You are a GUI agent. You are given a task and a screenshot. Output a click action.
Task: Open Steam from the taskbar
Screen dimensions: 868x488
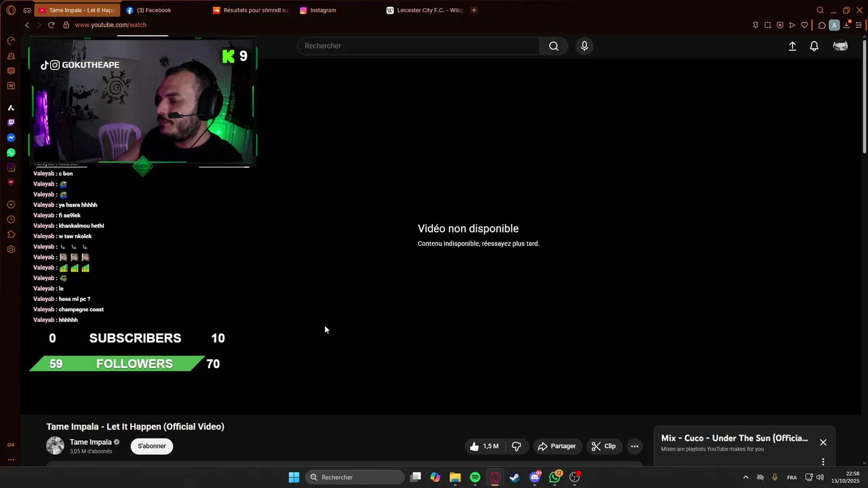point(515,477)
